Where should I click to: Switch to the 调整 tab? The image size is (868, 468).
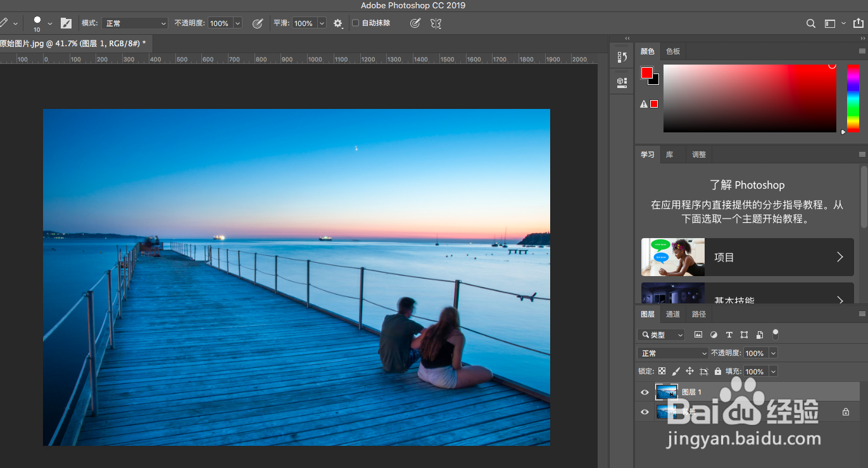(x=699, y=155)
